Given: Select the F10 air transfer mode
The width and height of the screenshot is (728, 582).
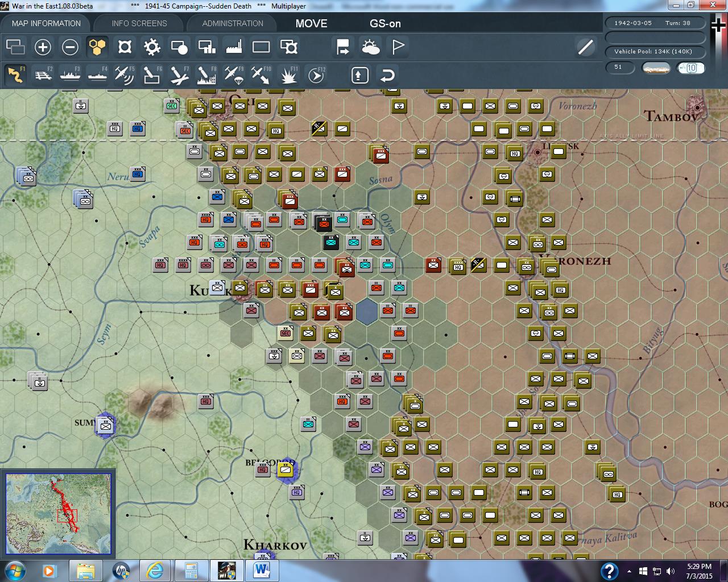Looking at the screenshot, I should click(261, 75).
